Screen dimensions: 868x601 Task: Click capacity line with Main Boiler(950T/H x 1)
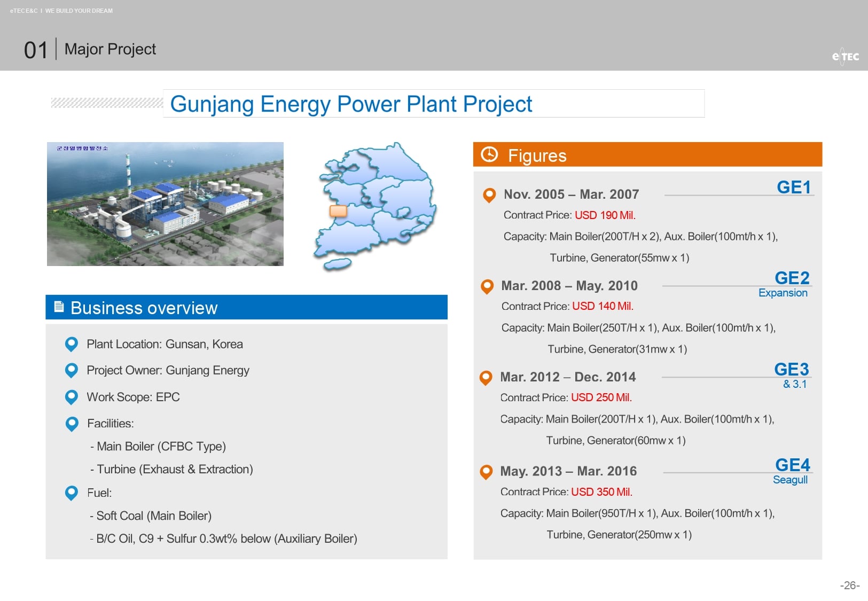coord(637,513)
